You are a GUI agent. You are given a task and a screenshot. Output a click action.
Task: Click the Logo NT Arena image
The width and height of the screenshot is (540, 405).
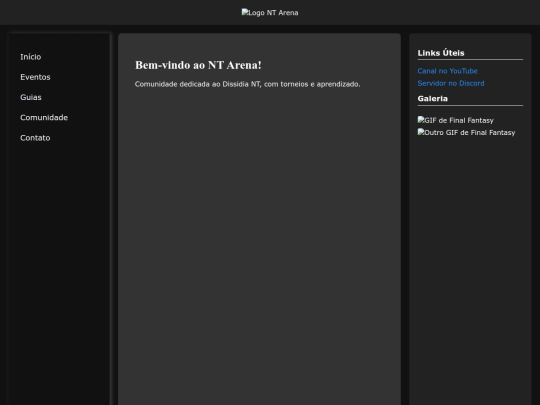click(x=270, y=13)
